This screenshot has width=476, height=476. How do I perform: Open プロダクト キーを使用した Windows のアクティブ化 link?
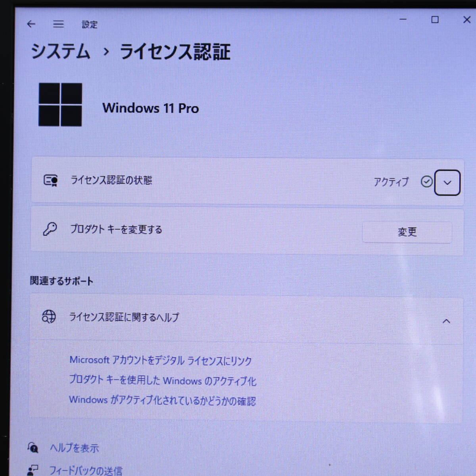click(163, 380)
